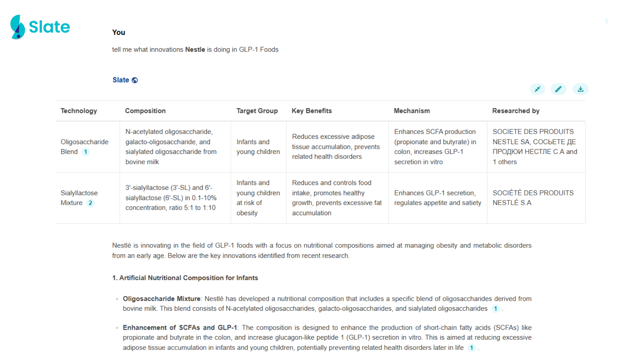Click the 'Artificial Nutritional Composition for Infants' heading
Screen dimensions: 644x362
coord(185,278)
